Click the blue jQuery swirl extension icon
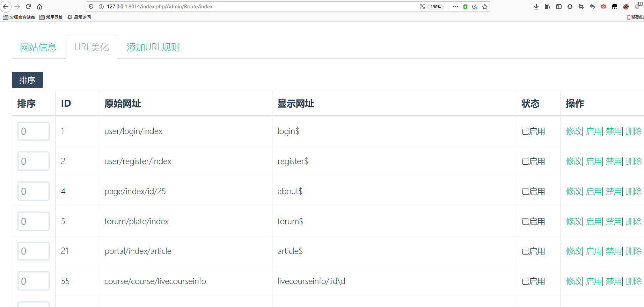644x307 pixels. pyautogui.click(x=475, y=7)
